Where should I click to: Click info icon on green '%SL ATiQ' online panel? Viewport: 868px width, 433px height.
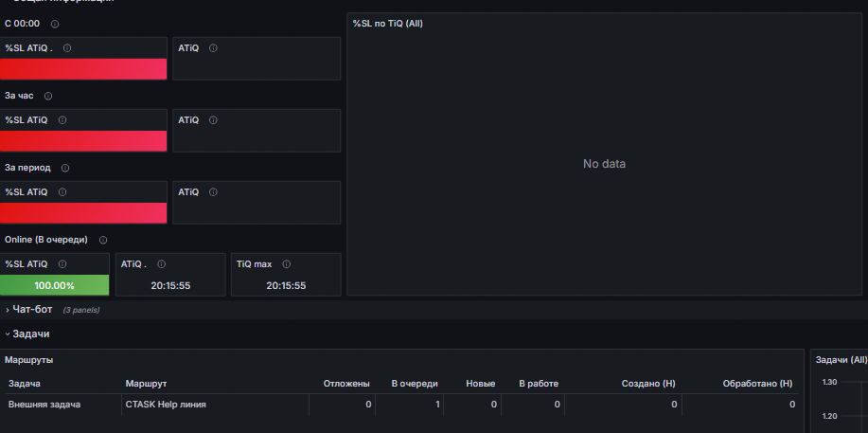tap(62, 264)
